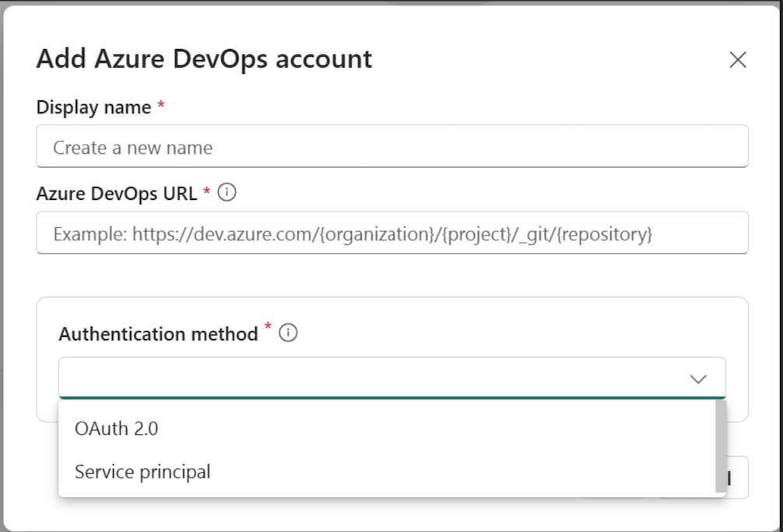
Task: Click the dropdown list's vertical scrollbar
Action: 720,446
